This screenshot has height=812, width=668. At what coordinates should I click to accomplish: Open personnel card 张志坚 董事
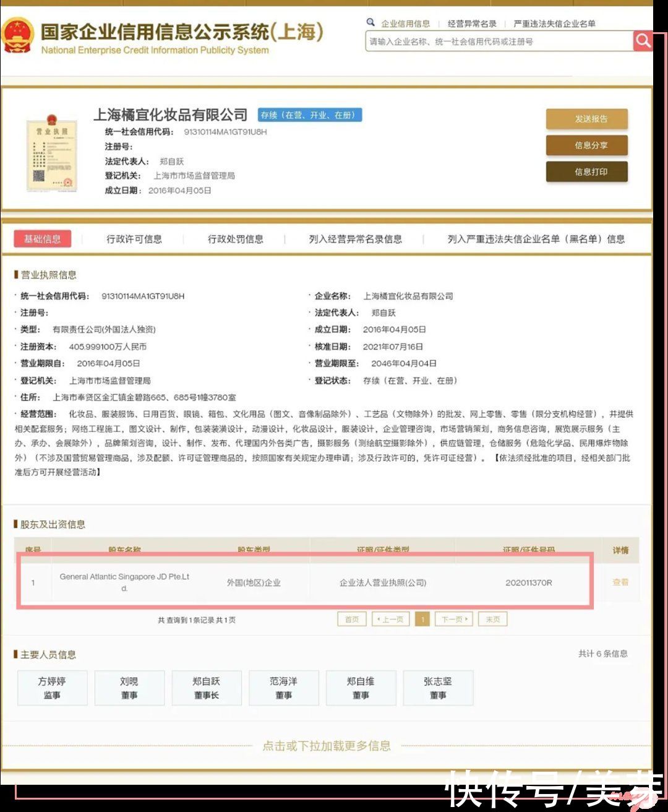pos(438,688)
